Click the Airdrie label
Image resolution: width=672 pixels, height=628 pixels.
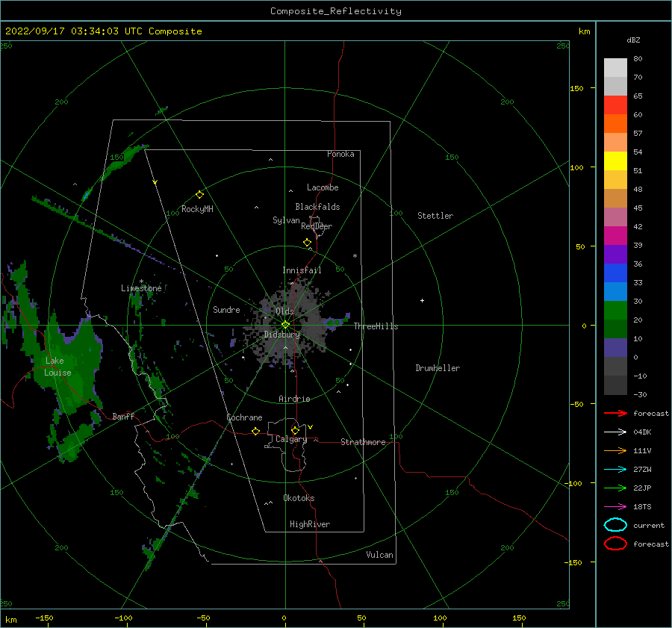click(x=294, y=399)
